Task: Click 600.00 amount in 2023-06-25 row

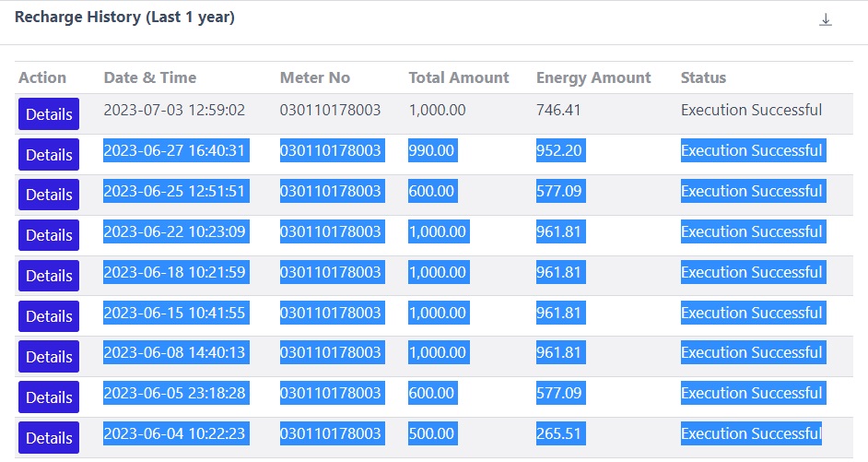Action: (x=433, y=191)
